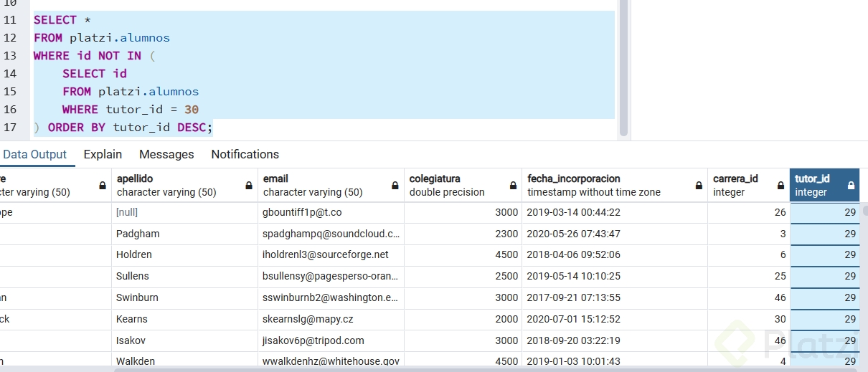Select email cell skearnslg@mapy.cz

tap(331, 320)
